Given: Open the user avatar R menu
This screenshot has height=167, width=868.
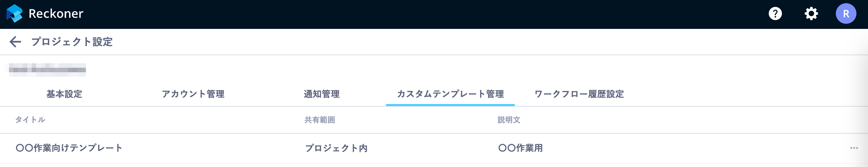Looking at the screenshot, I should [846, 14].
